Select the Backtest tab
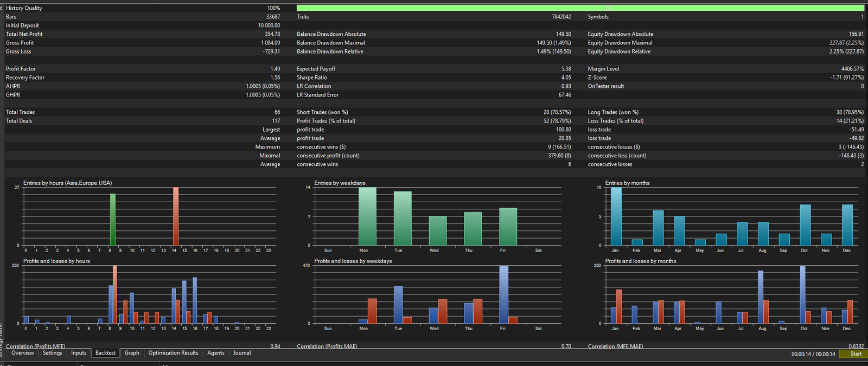This screenshot has width=868, height=366. [x=105, y=353]
